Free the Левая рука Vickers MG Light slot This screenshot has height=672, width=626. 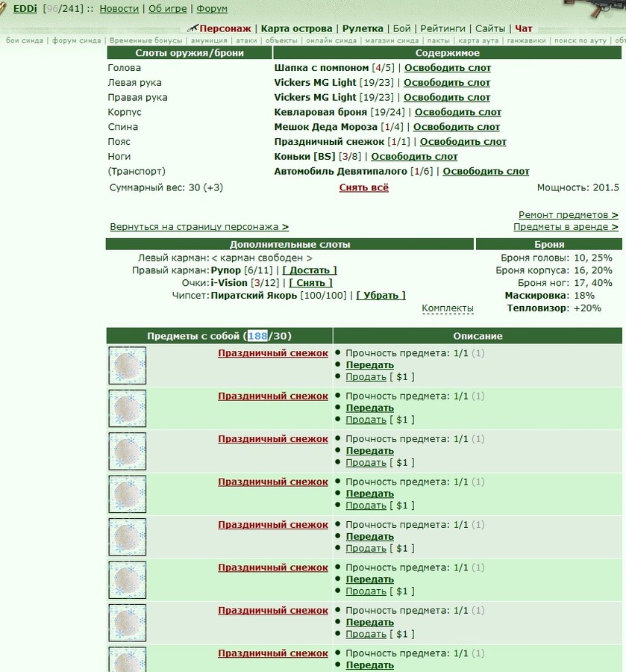(447, 83)
